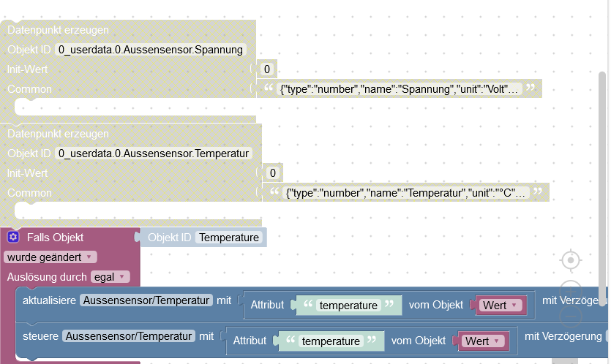The width and height of the screenshot is (611, 364).
Task: Edit the Init-Wert 0 of the Temperatur datapoint
Action: [x=273, y=172]
